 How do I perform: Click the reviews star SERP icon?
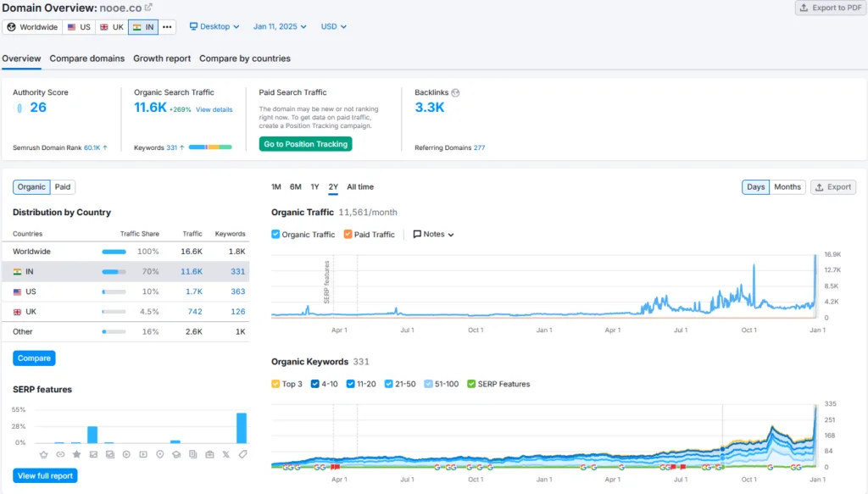[x=77, y=454]
